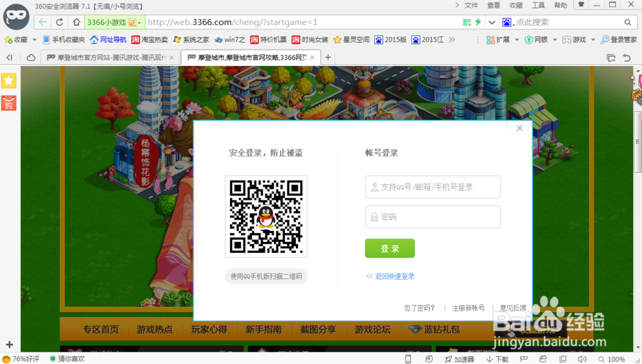Open 手机收藏夹 bookmark
The image size is (642, 364).
pos(64,39)
